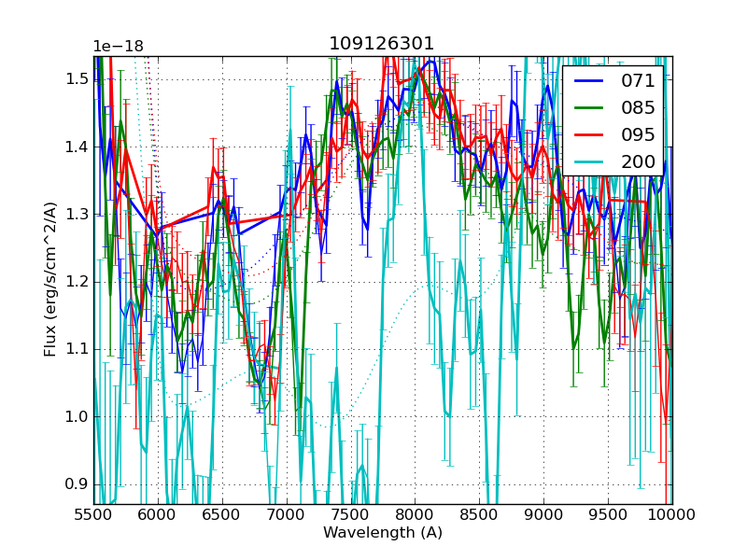Select the 7500 x-axis tick label
747x560 pixels.
click(x=351, y=514)
